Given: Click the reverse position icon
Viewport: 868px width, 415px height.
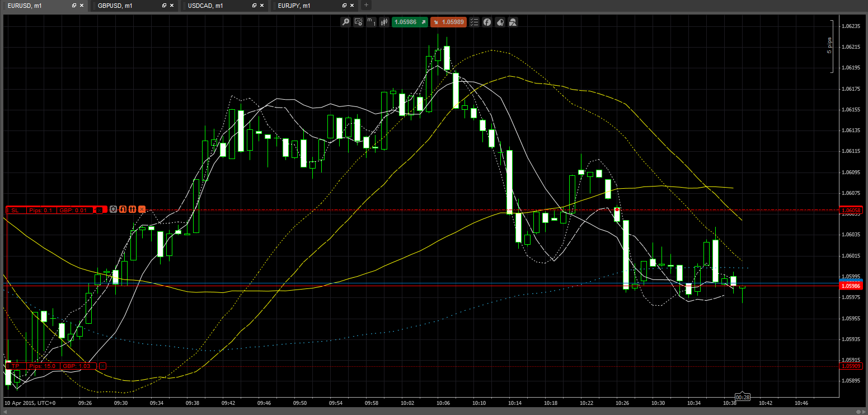Looking at the screenshot, I should tap(123, 209).
